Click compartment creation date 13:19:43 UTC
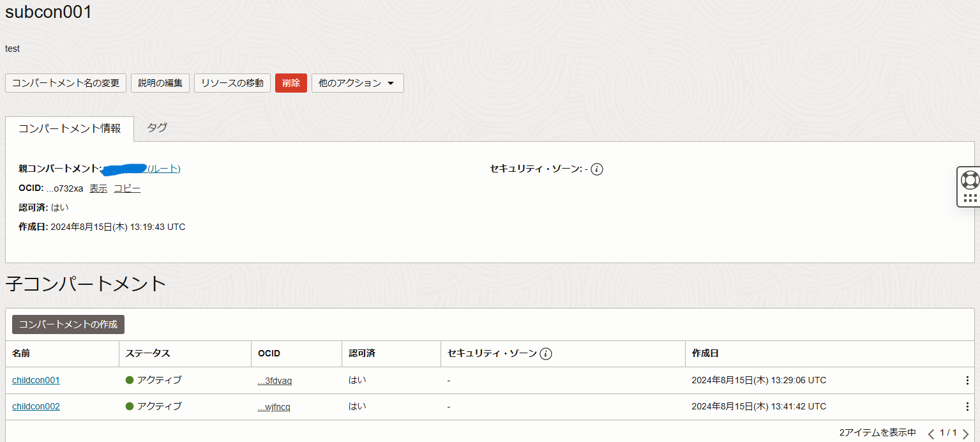Screen dimensions: 980x442 (x=118, y=227)
